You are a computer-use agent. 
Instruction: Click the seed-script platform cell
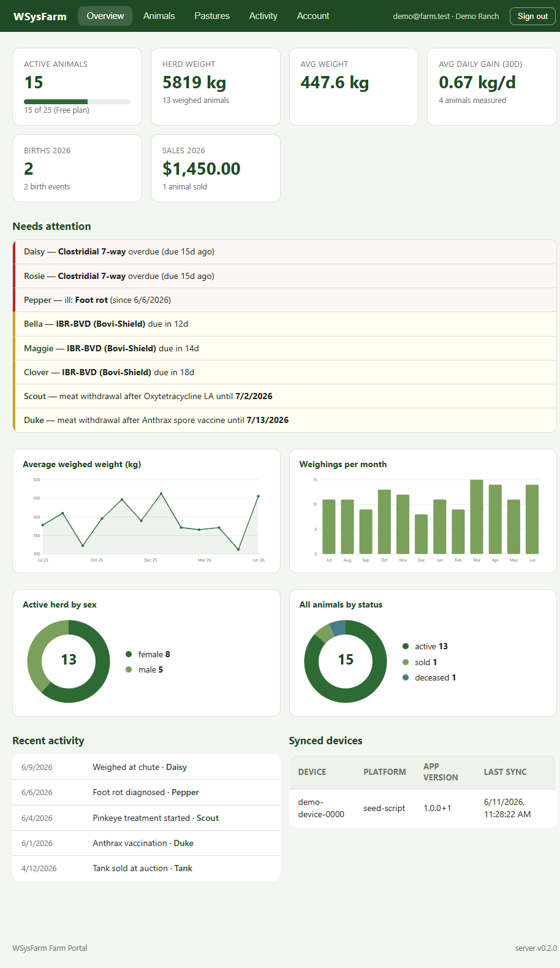point(384,808)
